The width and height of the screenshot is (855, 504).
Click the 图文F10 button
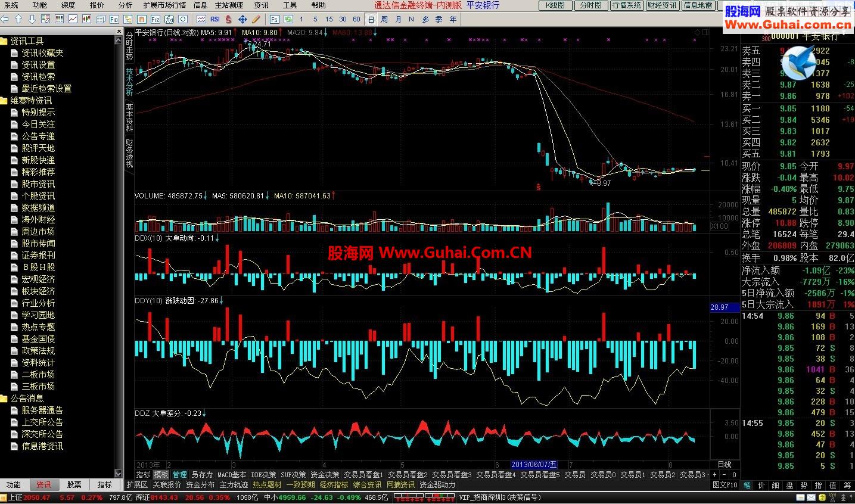coord(725,485)
